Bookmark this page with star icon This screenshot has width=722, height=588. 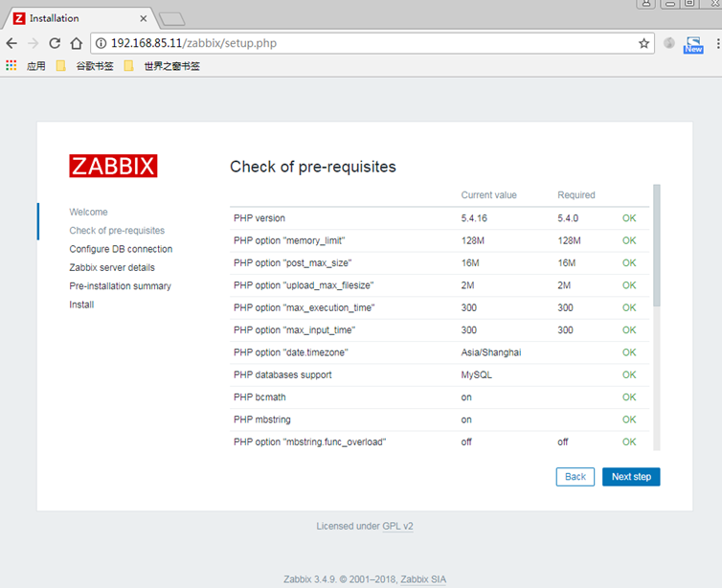point(643,43)
